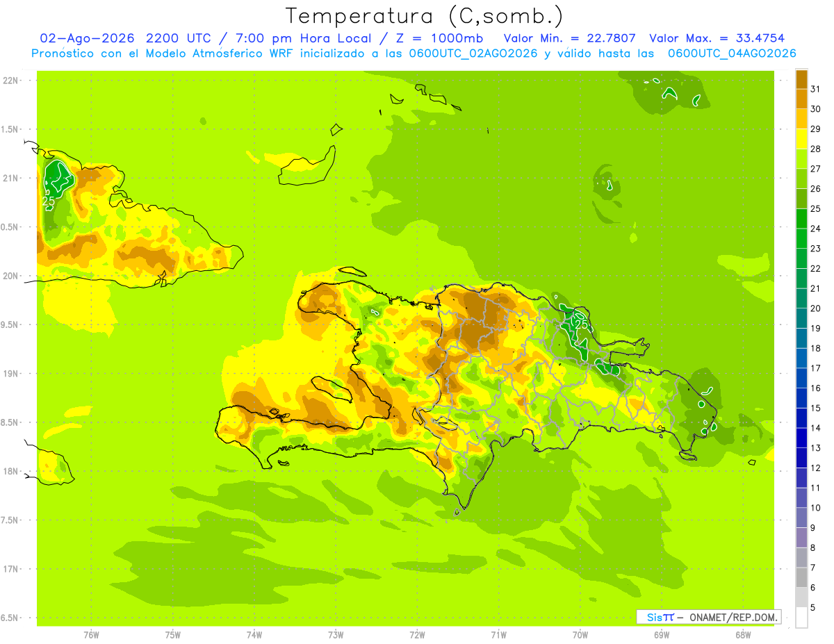This screenshot has width=834, height=644.
Task: Click the white legend swatch below 5
Action: (801, 618)
